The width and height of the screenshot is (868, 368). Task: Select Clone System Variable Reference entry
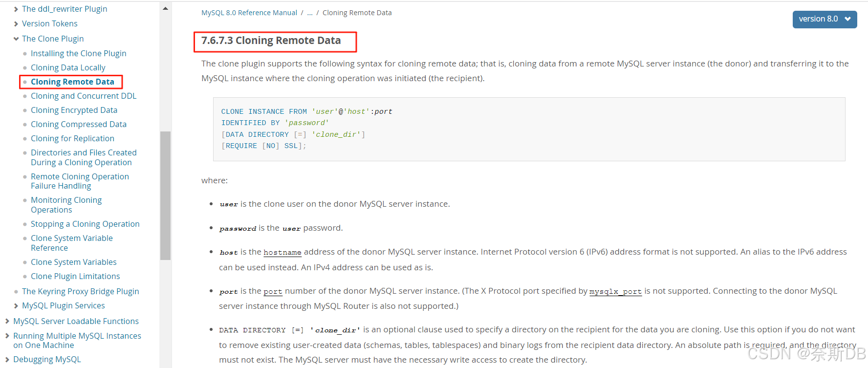tap(72, 243)
